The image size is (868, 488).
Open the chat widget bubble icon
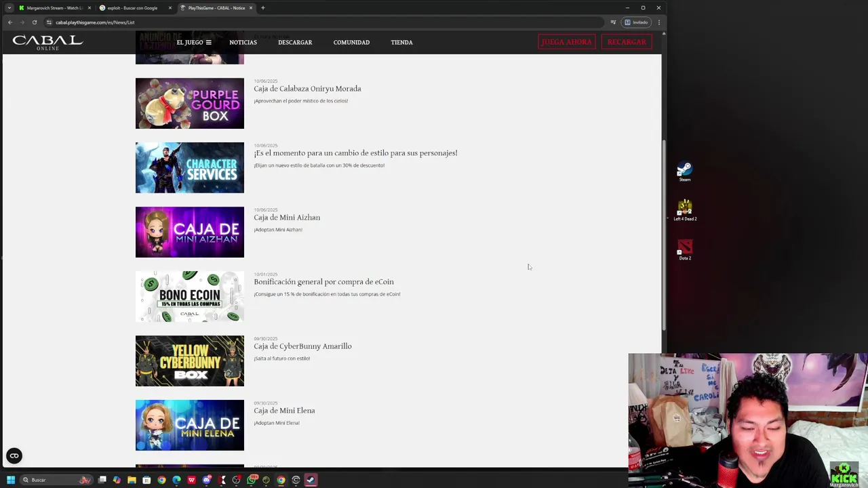coord(14,456)
